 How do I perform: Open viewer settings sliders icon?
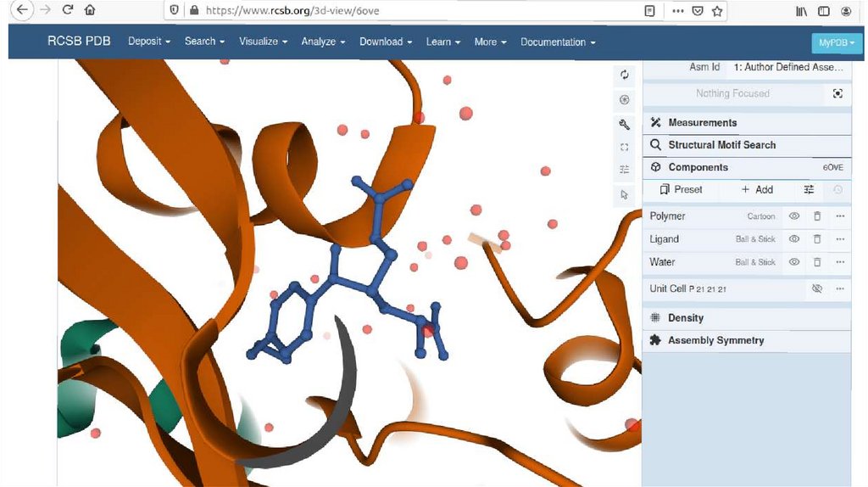point(625,170)
